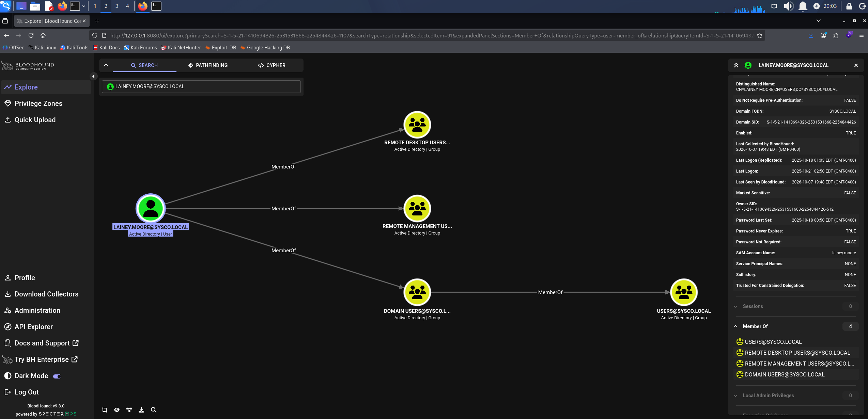Collapse the Member Of section

click(x=796, y=326)
